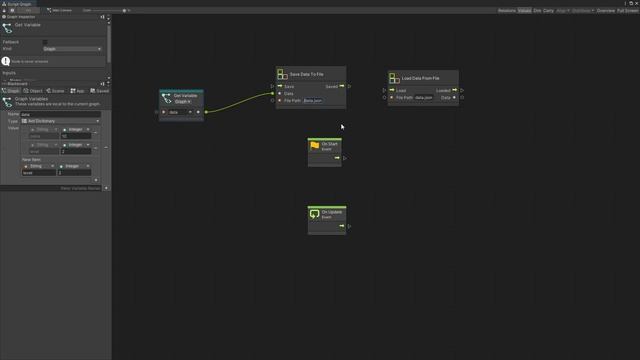Screen dimensions: 640x360
Task: Open Graph kind dropdown on Get Variable node
Action: (x=183, y=101)
